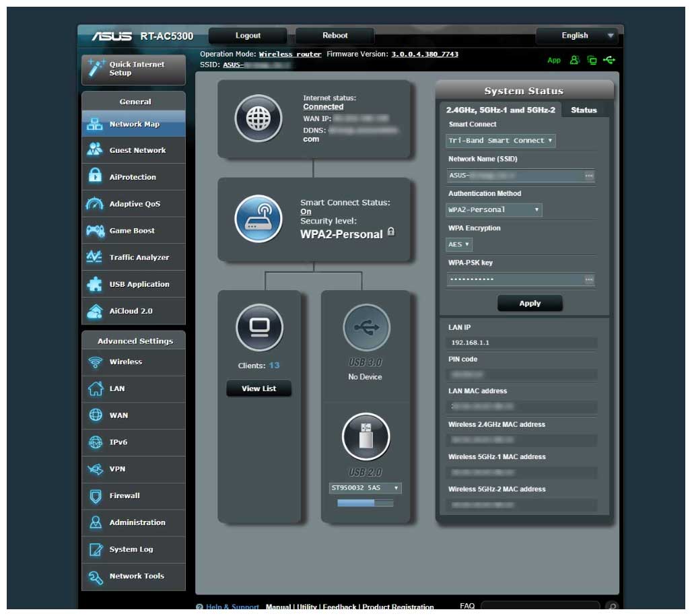Click the Game Boost gamepad icon

point(95,230)
